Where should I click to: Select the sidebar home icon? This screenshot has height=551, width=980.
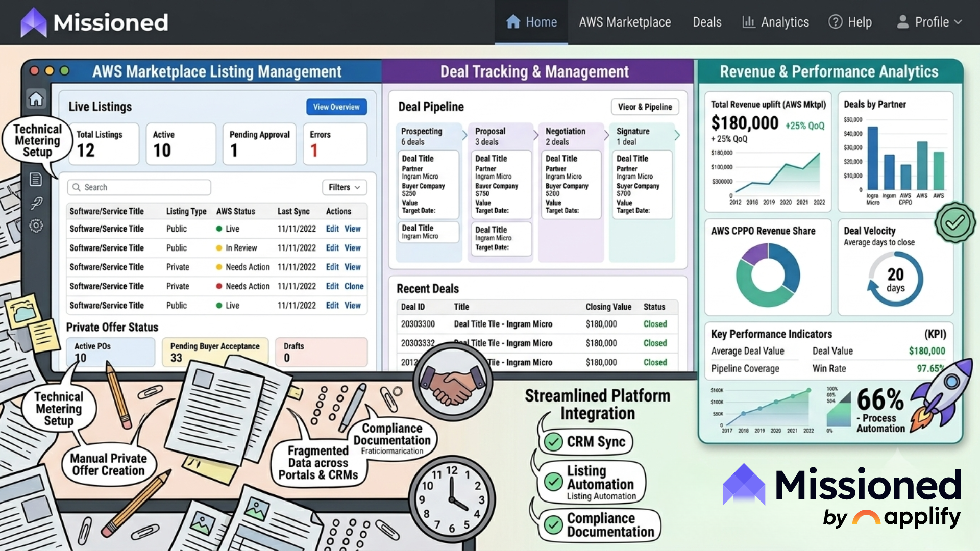(36, 99)
